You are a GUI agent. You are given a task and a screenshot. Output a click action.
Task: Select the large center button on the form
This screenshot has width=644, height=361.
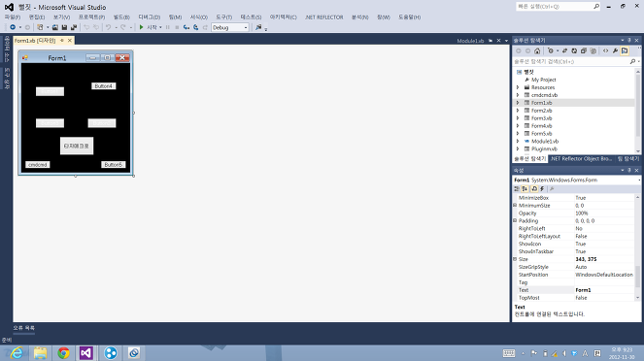[x=77, y=146]
